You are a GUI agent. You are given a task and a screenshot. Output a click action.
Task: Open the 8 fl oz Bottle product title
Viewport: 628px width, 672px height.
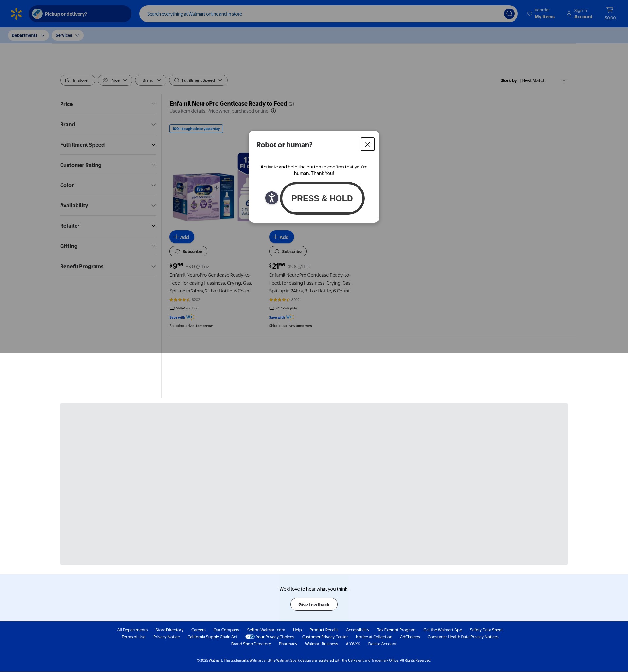point(310,283)
